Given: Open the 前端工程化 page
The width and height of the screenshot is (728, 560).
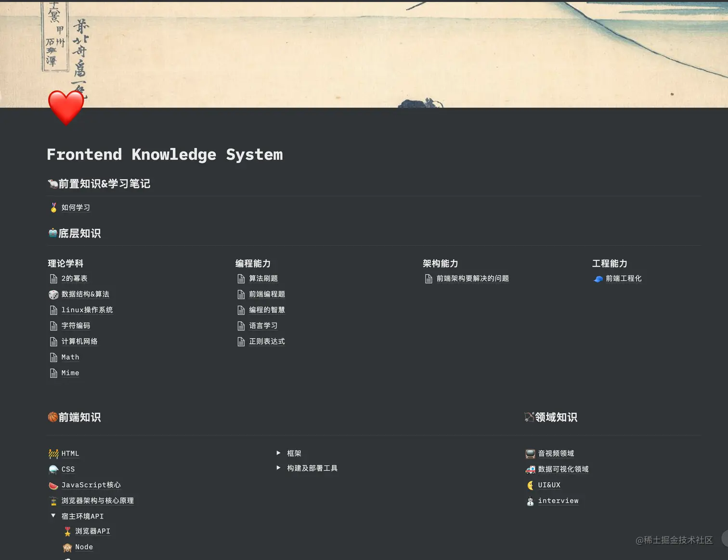Looking at the screenshot, I should pyautogui.click(x=624, y=279).
